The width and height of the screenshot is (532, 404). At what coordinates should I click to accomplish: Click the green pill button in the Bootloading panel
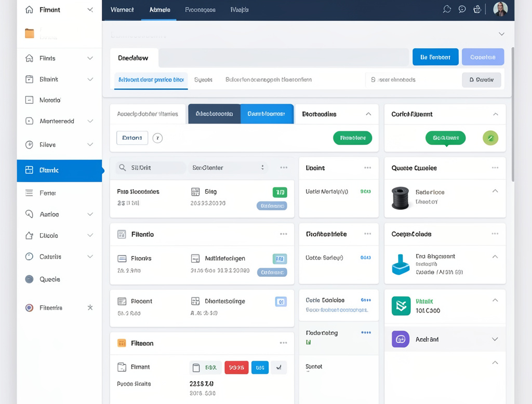click(352, 138)
